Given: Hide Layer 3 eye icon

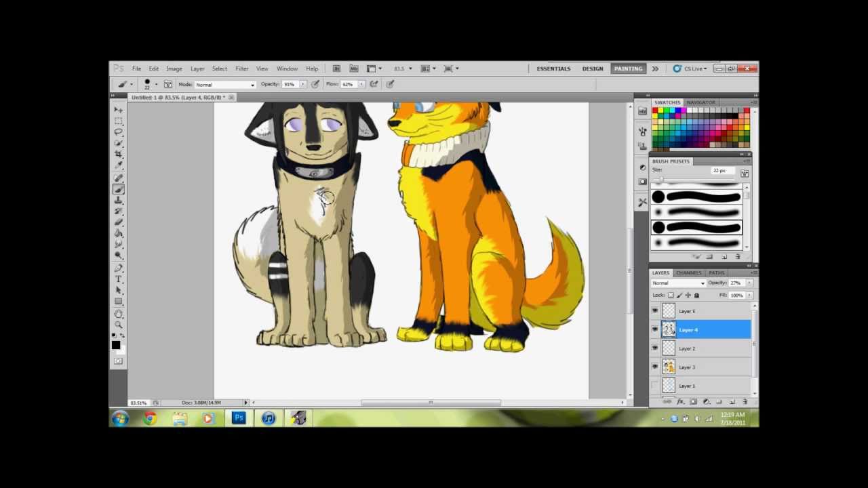Looking at the screenshot, I should pyautogui.click(x=655, y=367).
